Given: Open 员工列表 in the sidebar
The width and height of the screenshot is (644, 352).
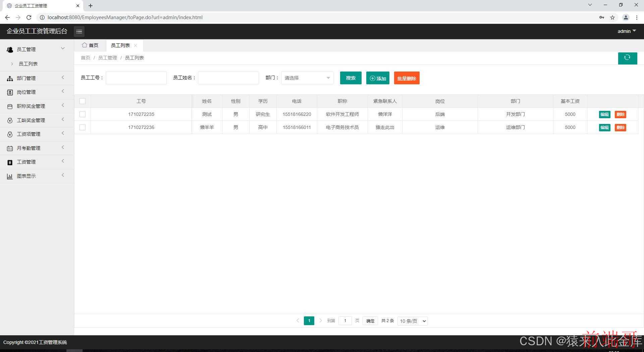Looking at the screenshot, I should [28, 64].
